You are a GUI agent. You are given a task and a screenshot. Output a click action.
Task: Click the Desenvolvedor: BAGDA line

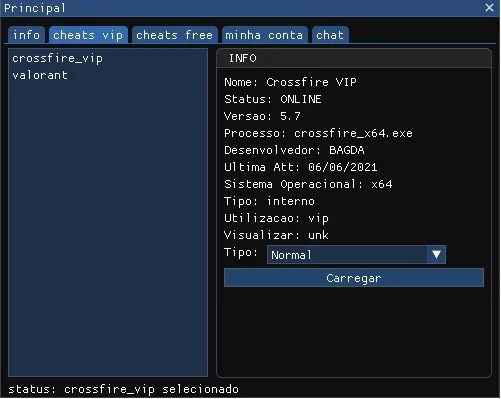click(x=294, y=150)
